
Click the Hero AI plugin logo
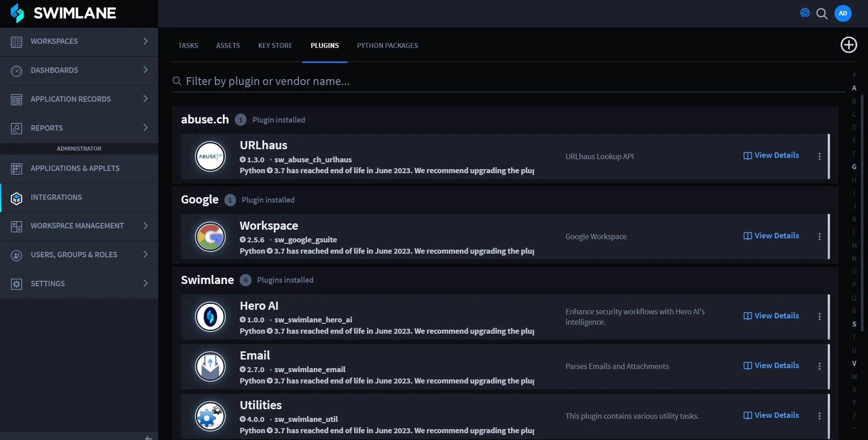[210, 317]
